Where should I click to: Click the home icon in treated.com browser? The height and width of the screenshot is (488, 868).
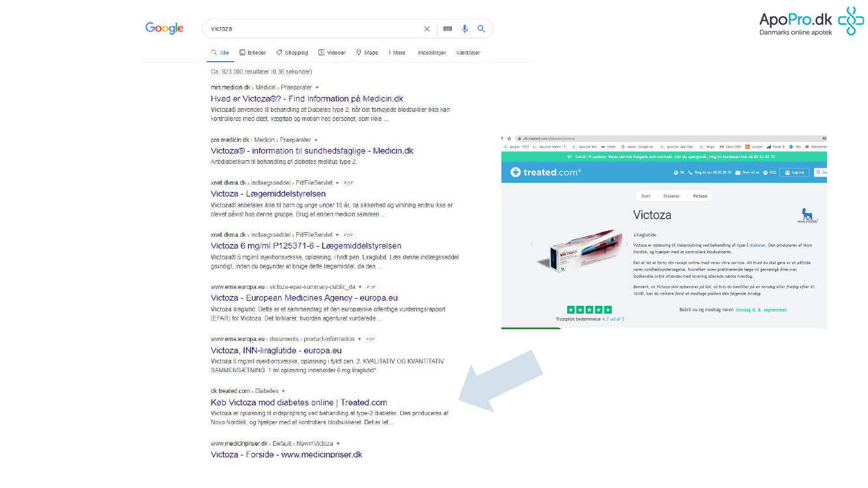pos(509,139)
